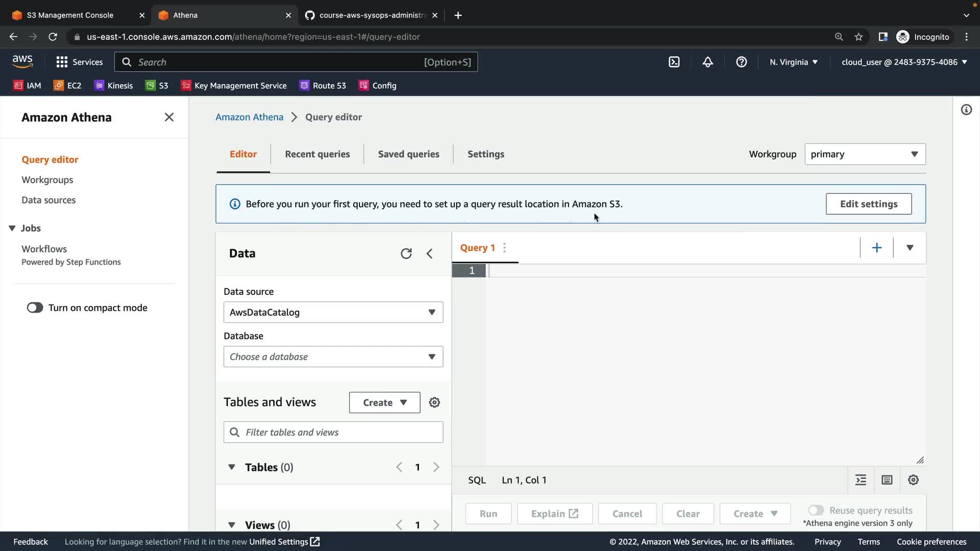
Task: Open the Choose a database dropdown
Action: pyautogui.click(x=333, y=357)
